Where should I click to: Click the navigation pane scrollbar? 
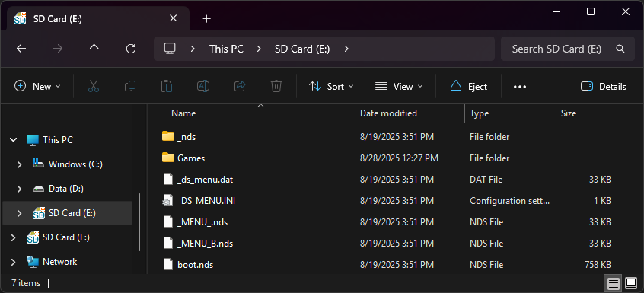click(139, 222)
